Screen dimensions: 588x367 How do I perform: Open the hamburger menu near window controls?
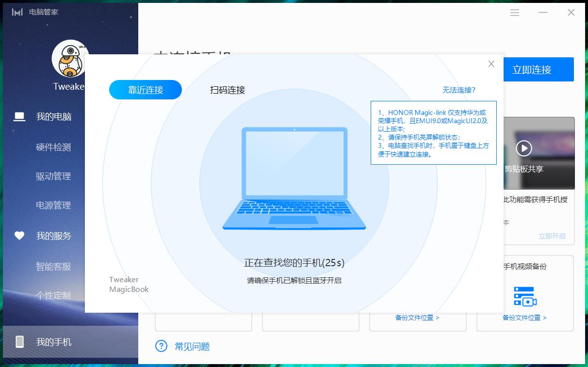pyautogui.click(x=514, y=13)
